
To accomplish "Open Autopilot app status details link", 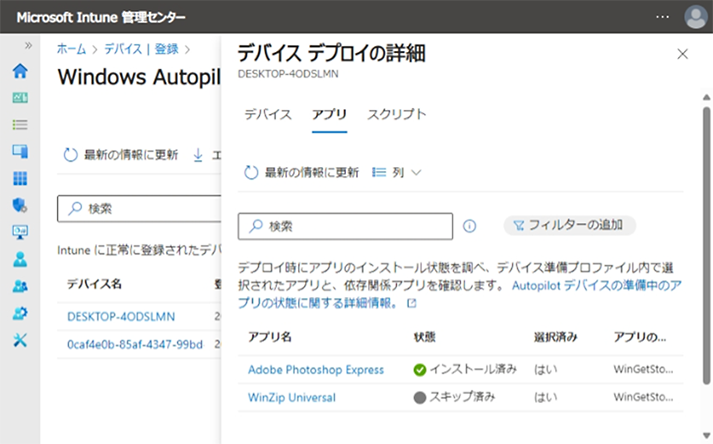I will pos(460,294).
